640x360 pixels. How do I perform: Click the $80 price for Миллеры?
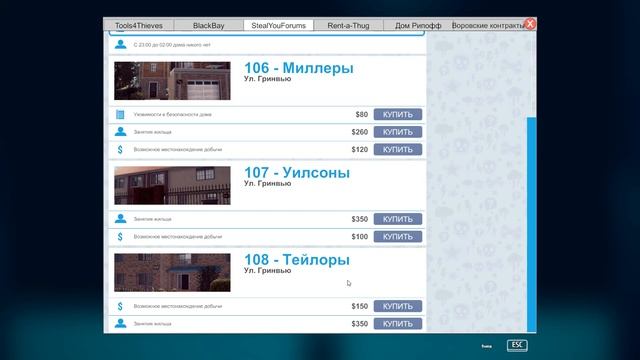(362, 115)
